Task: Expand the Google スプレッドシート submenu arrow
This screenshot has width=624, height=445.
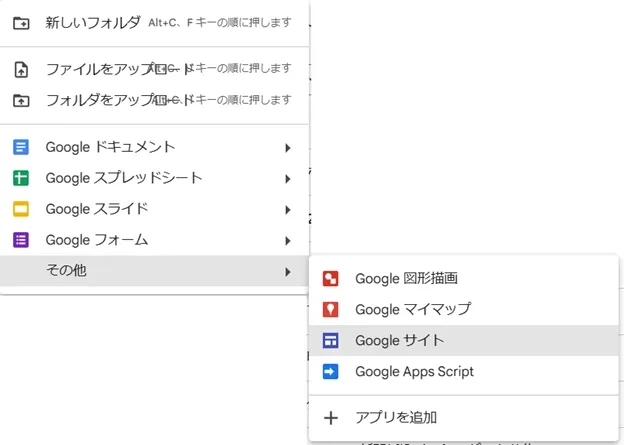Action: click(x=288, y=179)
